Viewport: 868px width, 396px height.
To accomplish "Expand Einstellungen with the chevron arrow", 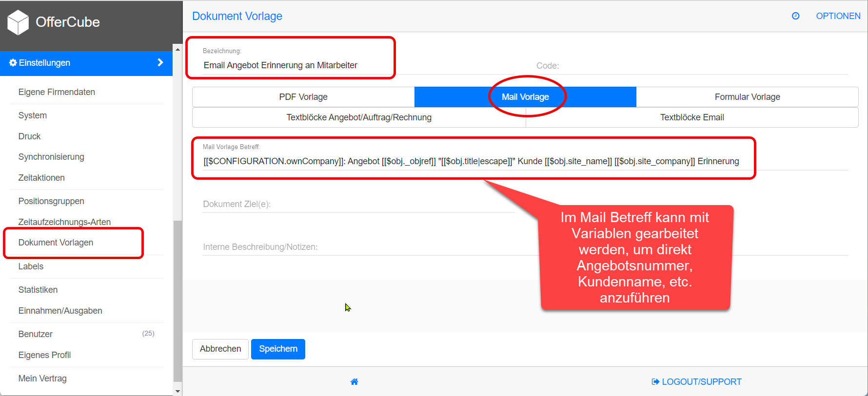I will [x=160, y=62].
